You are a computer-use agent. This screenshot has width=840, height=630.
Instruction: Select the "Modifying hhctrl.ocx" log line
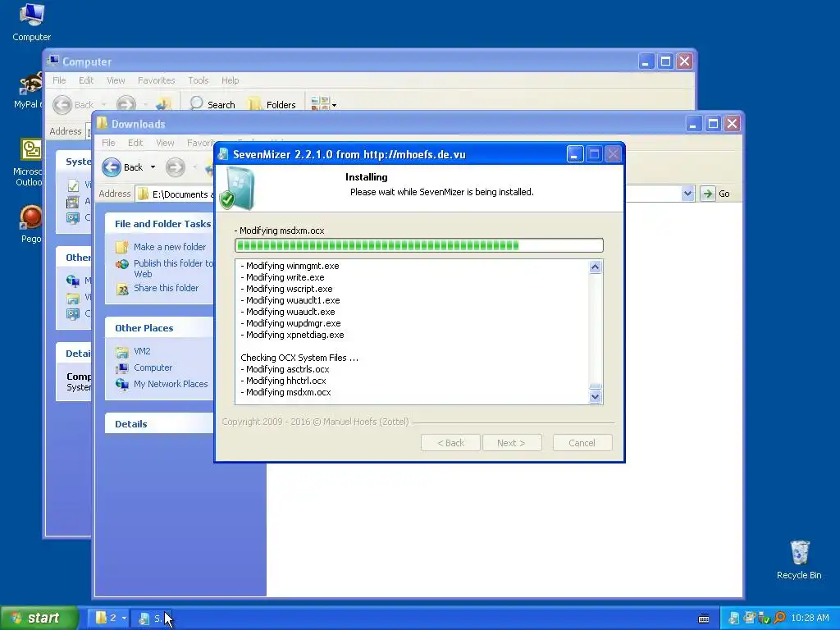(283, 381)
